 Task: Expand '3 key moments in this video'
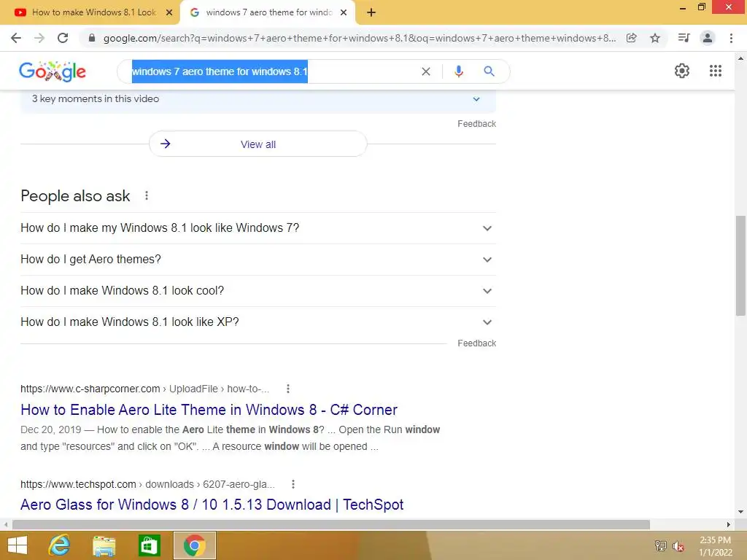258,99
